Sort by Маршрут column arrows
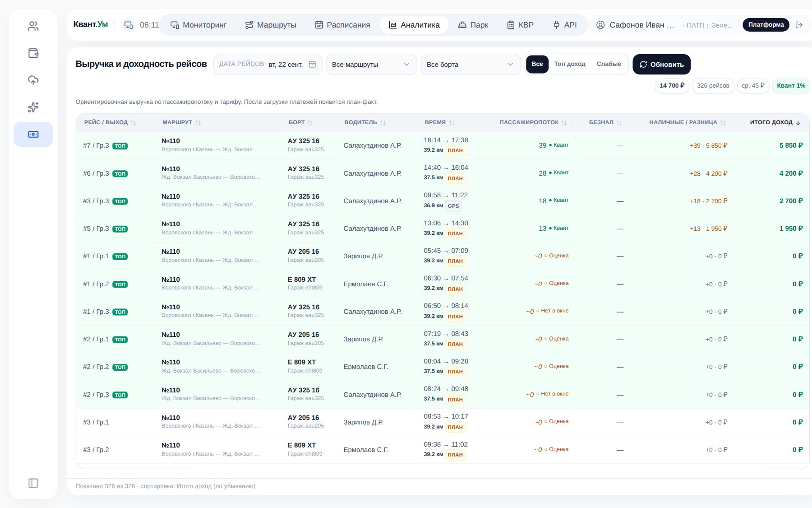 click(198, 122)
